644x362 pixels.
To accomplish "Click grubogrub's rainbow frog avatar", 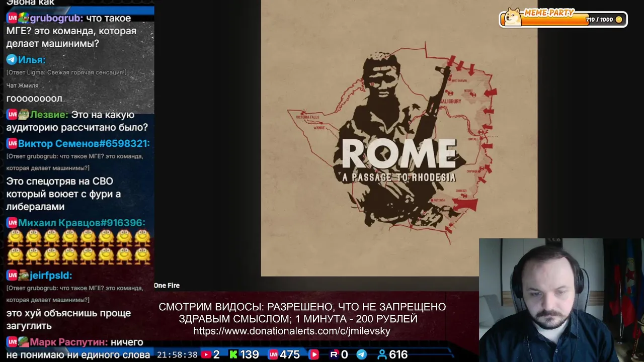I will click(x=24, y=18).
